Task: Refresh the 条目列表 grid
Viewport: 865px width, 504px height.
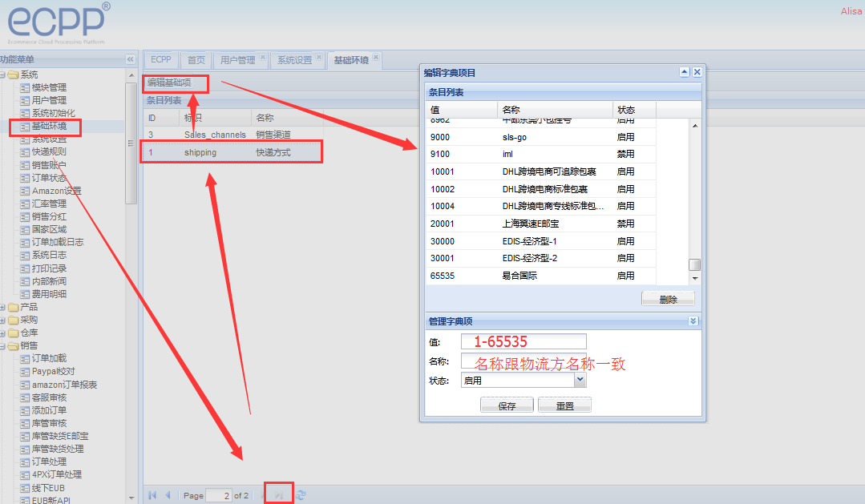Action: [301, 495]
